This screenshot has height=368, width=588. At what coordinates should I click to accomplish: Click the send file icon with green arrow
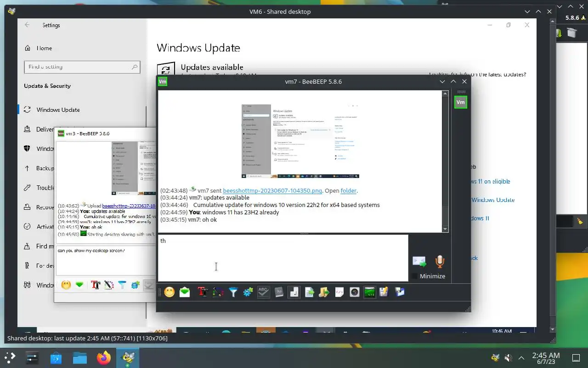coord(310,292)
